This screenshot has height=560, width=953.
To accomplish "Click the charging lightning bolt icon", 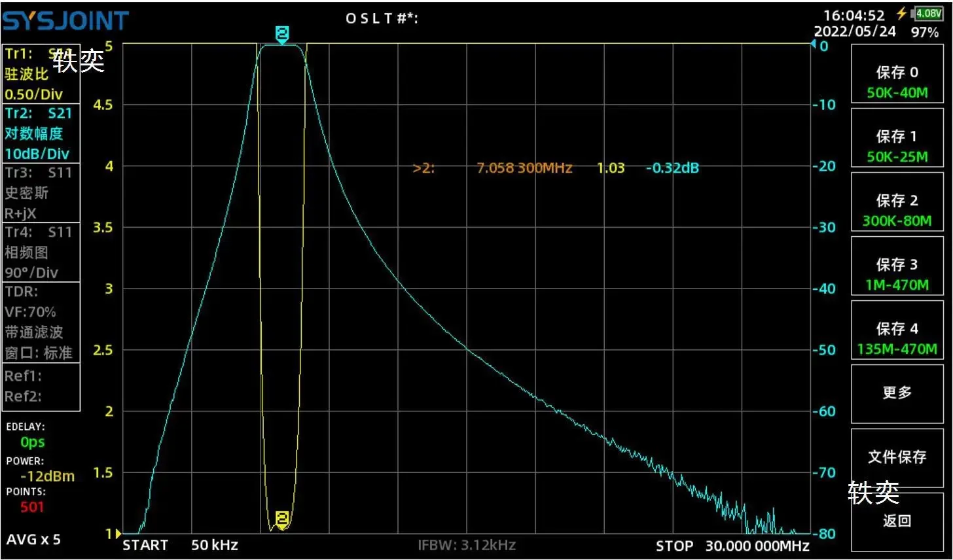I will pyautogui.click(x=902, y=13).
